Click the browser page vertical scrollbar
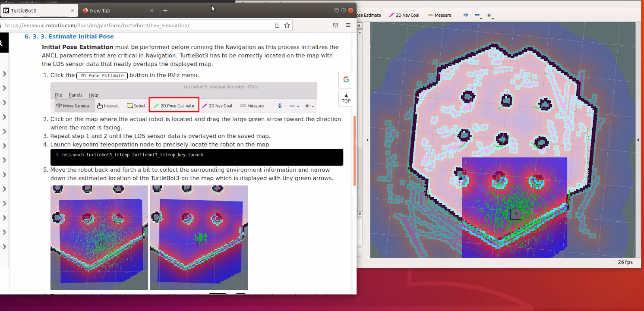644x311 pixels. point(354,151)
